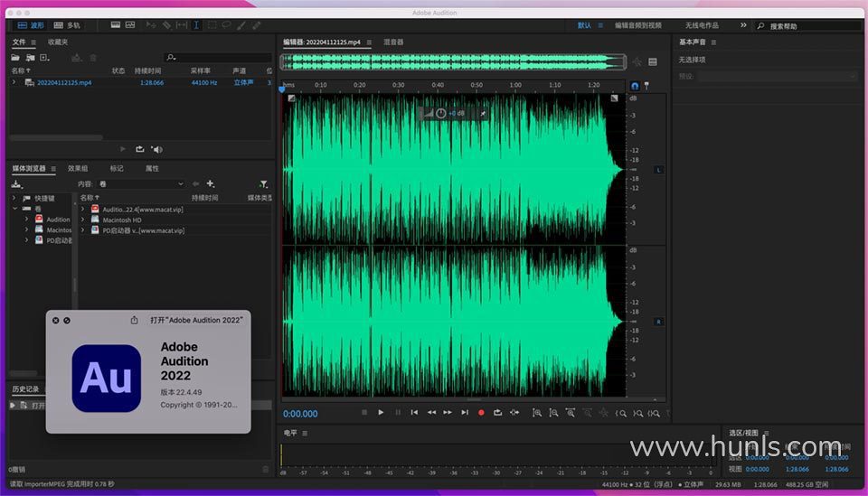The height and width of the screenshot is (496, 868).
Task: Click fade-in handle at waveform start
Action: 292,98
